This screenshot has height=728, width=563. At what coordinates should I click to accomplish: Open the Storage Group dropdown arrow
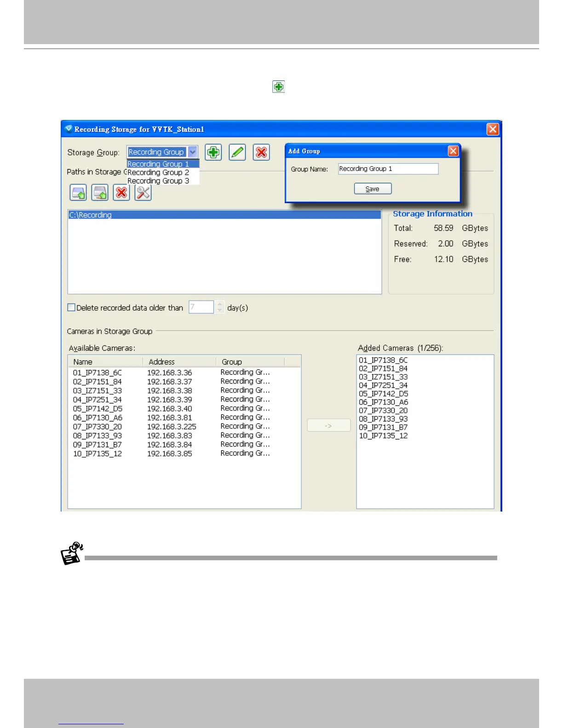coord(193,152)
